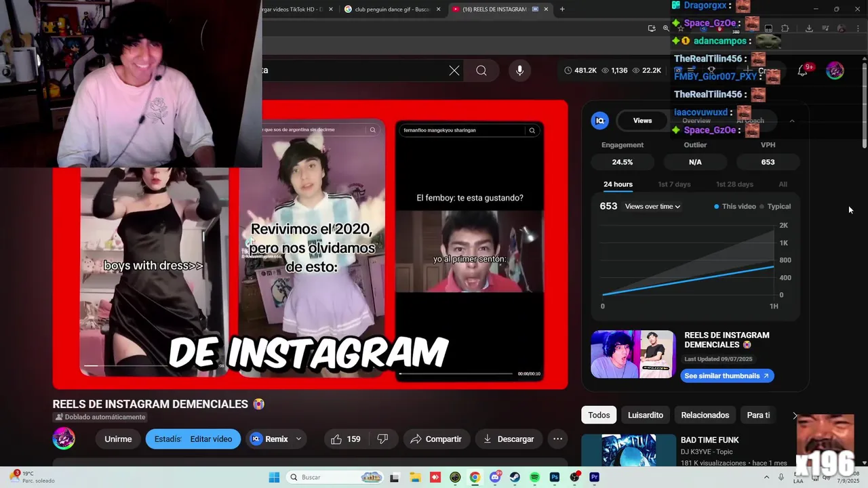Image resolution: width=868 pixels, height=488 pixels.
Task: Toggle the Typical series in chart legend
Action: pos(775,206)
